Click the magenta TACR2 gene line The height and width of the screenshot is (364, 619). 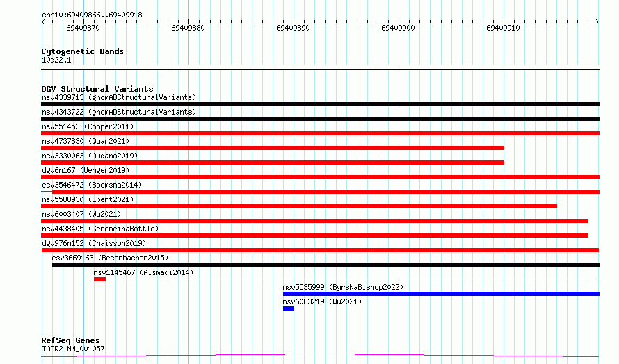coord(320,356)
